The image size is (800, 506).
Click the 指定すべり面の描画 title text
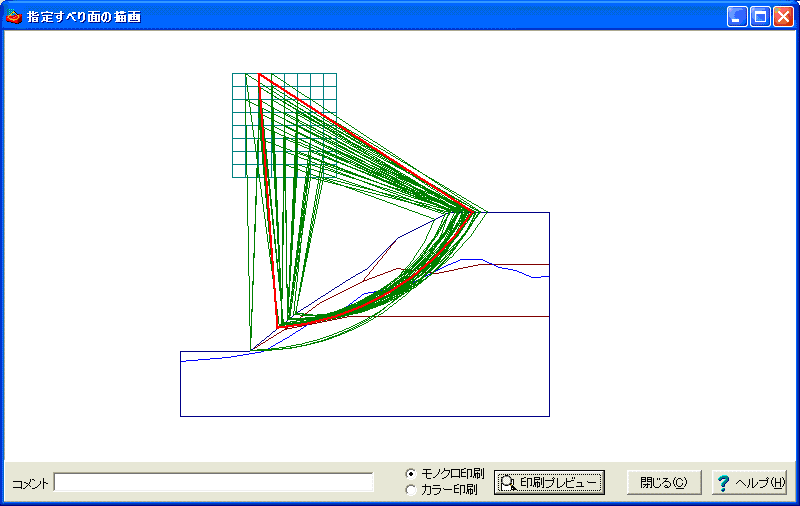84,17
